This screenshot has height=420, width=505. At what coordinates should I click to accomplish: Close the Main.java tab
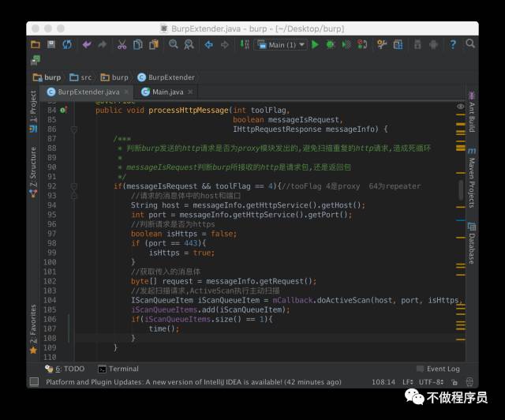[190, 92]
